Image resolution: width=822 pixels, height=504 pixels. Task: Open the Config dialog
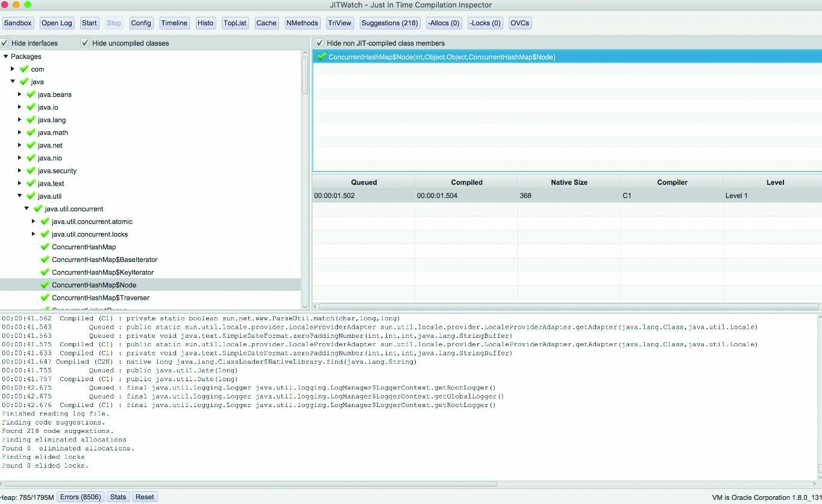point(141,23)
